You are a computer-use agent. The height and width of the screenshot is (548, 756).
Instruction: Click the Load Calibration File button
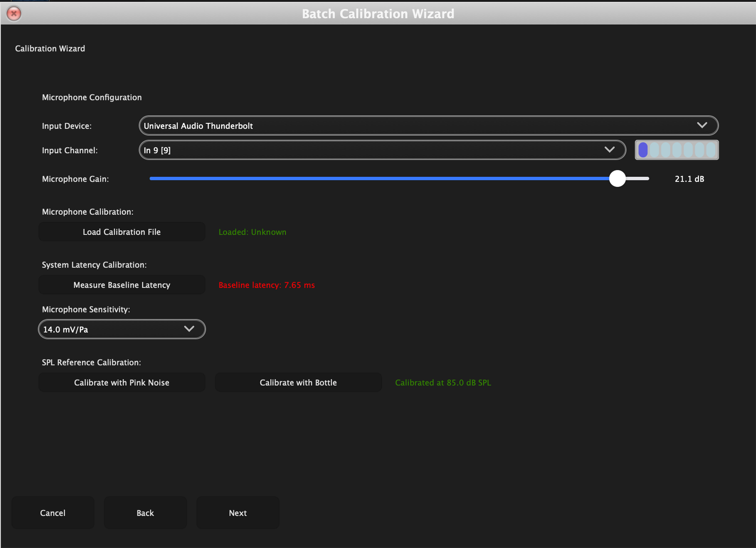121,232
